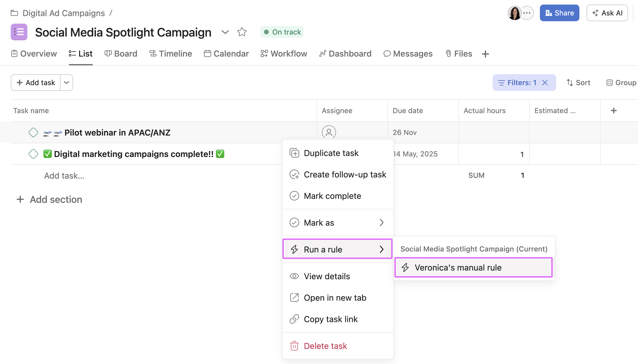
Task: Click the unassigned assignee icon for Pilot webinar
Action: click(329, 132)
